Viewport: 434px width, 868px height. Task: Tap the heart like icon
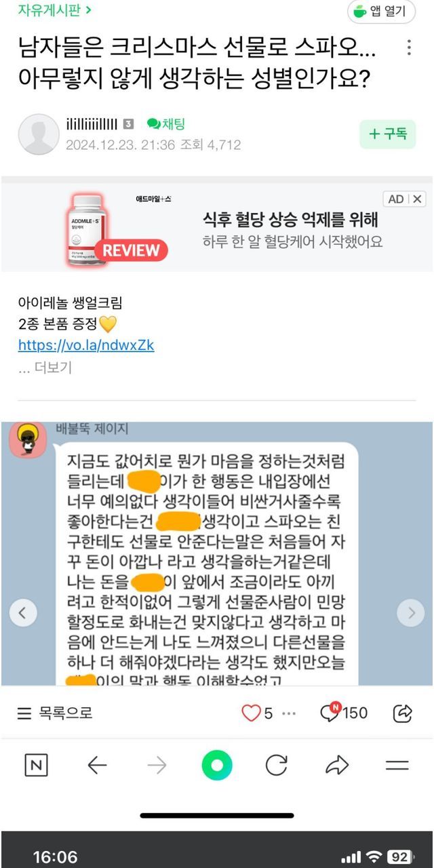(x=251, y=713)
